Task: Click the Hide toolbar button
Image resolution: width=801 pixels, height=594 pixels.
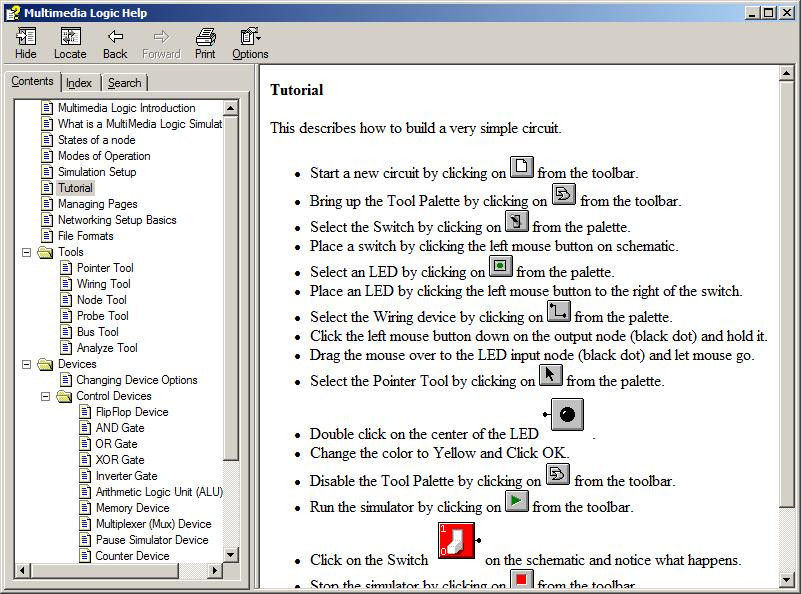Action: (26, 43)
